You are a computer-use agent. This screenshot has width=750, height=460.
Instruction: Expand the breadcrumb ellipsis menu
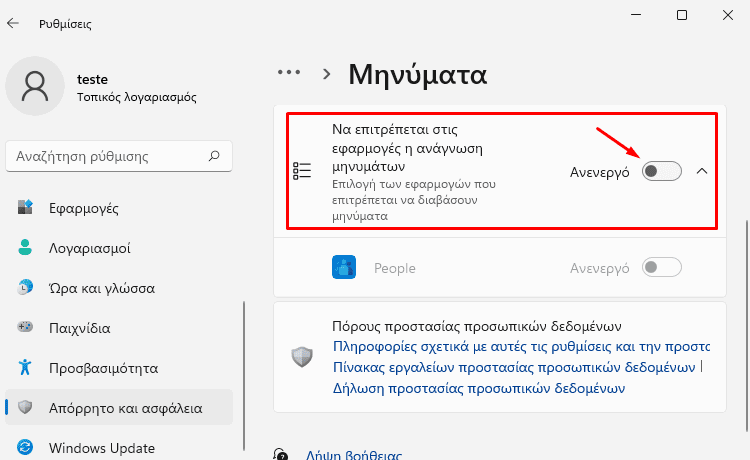pyautogui.click(x=289, y=73)
